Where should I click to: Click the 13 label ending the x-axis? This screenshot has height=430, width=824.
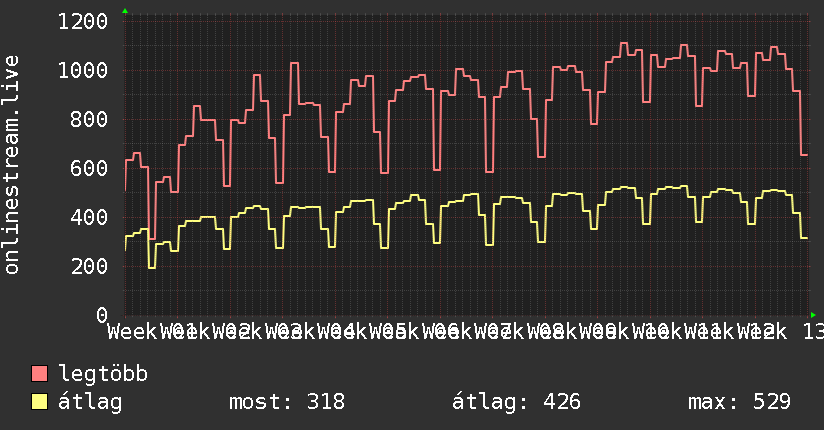click(813, 332)
